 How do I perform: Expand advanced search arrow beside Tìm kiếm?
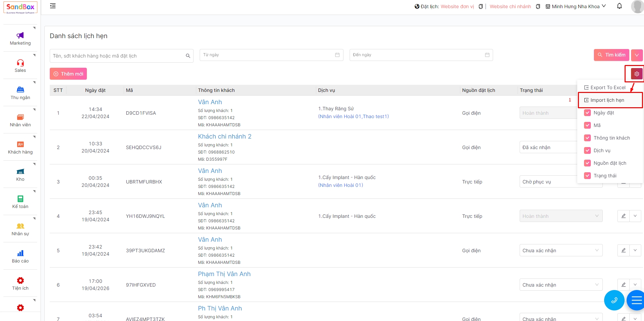(637, 55)
